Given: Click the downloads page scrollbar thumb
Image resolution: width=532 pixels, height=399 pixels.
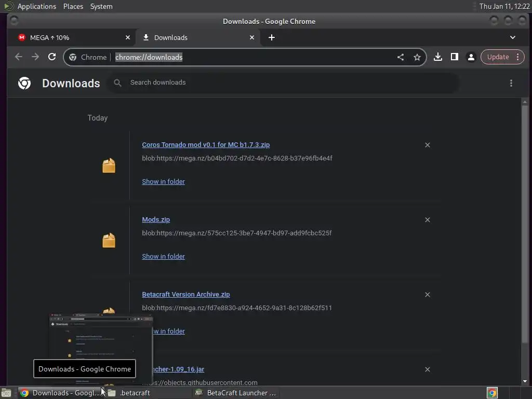Looking at the screenshot, I should click(x=525, y=224).
